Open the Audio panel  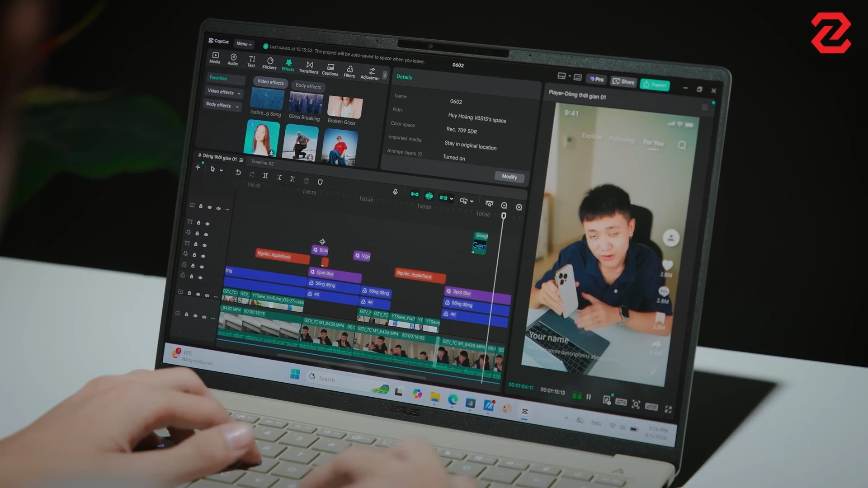point(233,60)
